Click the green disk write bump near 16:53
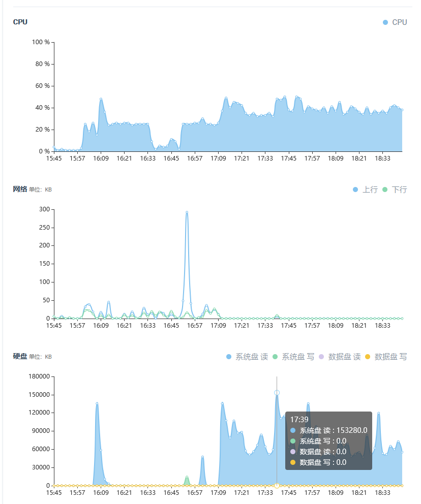 pyautogui.click(x=187, y=477)
